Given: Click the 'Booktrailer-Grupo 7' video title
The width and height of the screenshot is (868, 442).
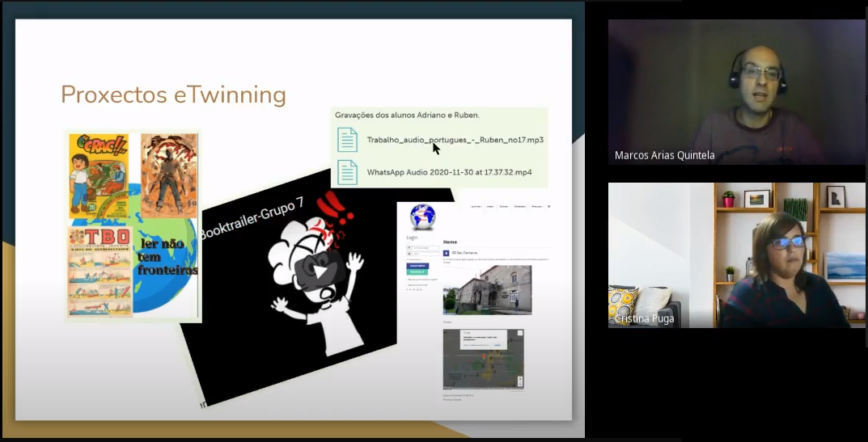Looking at the screenshot, I should pos(252,218).
